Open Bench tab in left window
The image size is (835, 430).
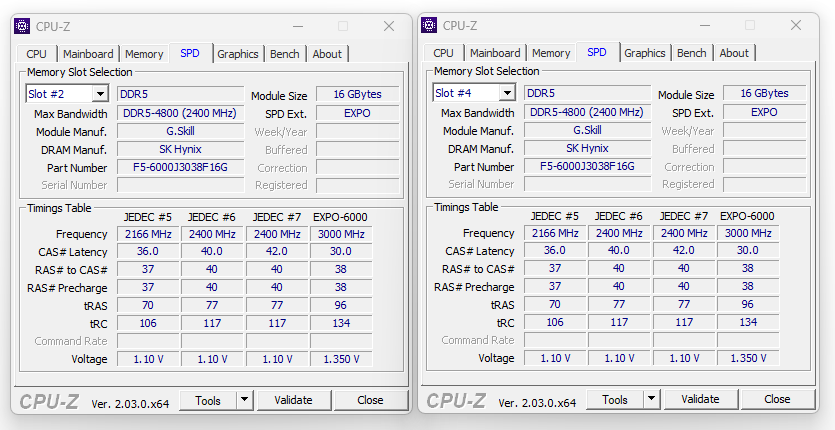tap(284, 54)
